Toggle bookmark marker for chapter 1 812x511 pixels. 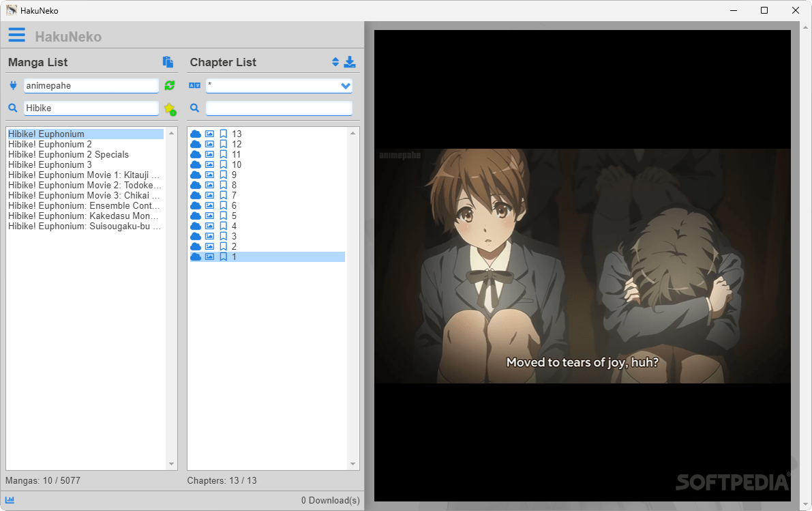pyautogui.click(x=223, y=257)
